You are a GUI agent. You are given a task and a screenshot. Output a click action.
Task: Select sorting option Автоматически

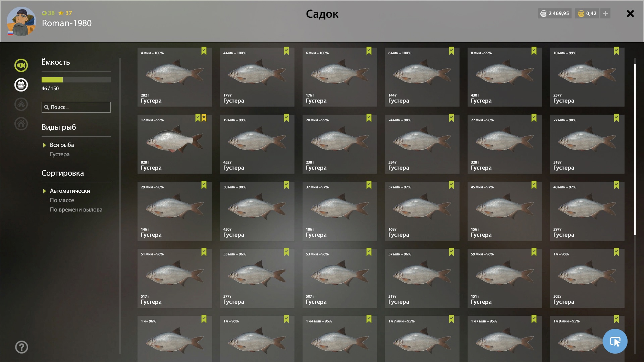(70, 191)
